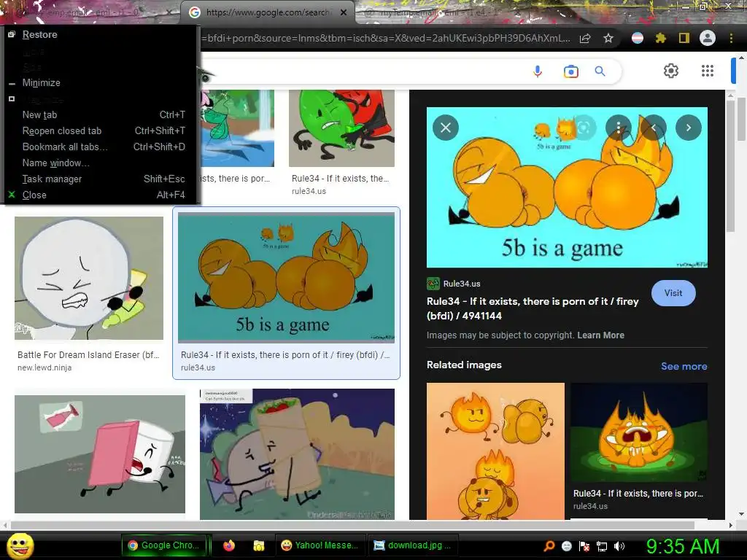
Task: Open the striped extension icon in toolbar
Action: 638,38
